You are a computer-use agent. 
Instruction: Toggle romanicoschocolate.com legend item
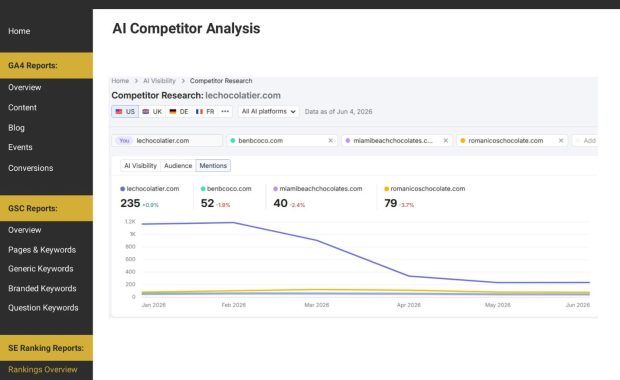(425, 189)
